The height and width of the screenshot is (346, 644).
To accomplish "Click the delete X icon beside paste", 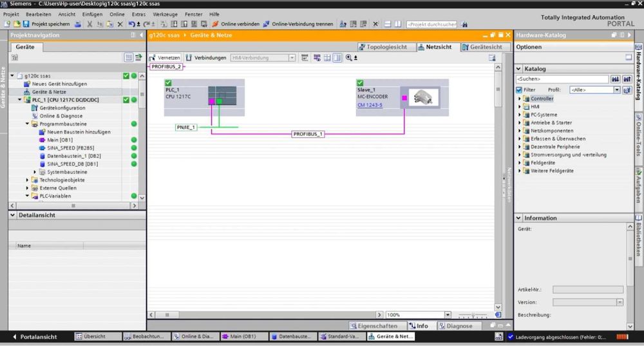I will [x=120, y=24].
